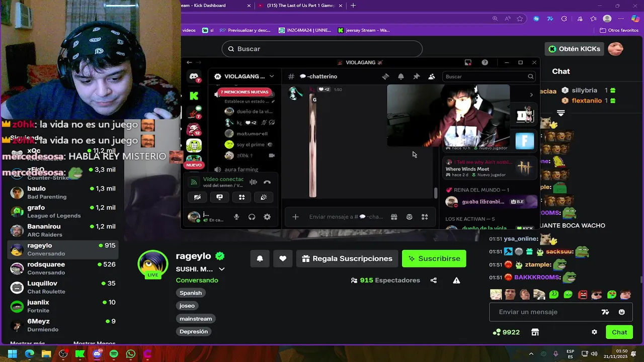Open profile avatar in Kick top bar
Viewport: 644px width, 362px height.
pyautogui.click(x=616, y=49)
